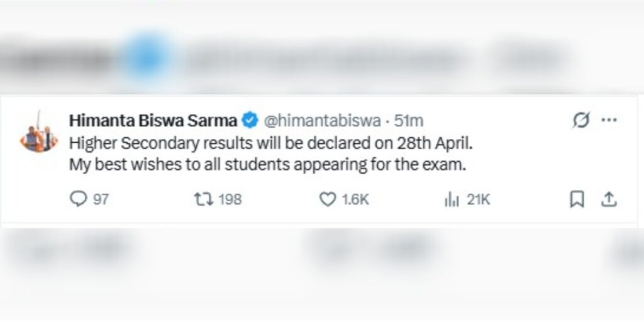The width and height of the screenshot is (644, 322).
Task: Open Grok explain icon on tweet
Action: pos(581,120)
